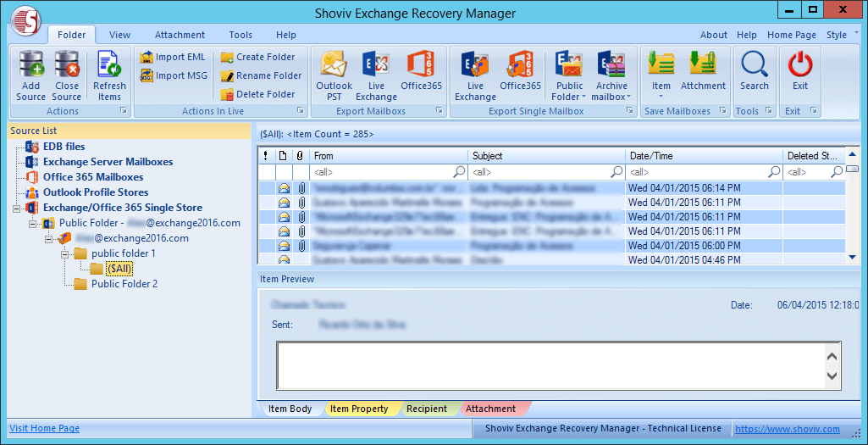Expand the Actions group dialog launcher
The height and width of the screenshot is (445, 868).
[x=124, y=111]
